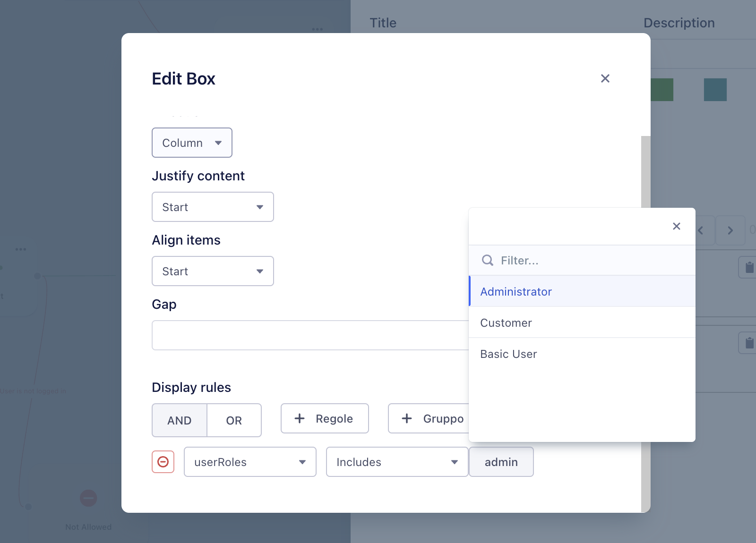Open the userRoles field dropdown
Image resolution: width=756 pixels, height=543 pixels.
[250, 462]
